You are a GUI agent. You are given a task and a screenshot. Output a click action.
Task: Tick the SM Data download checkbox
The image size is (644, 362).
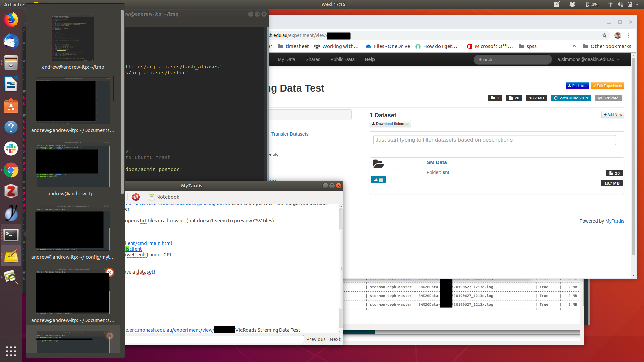[381, 180]
